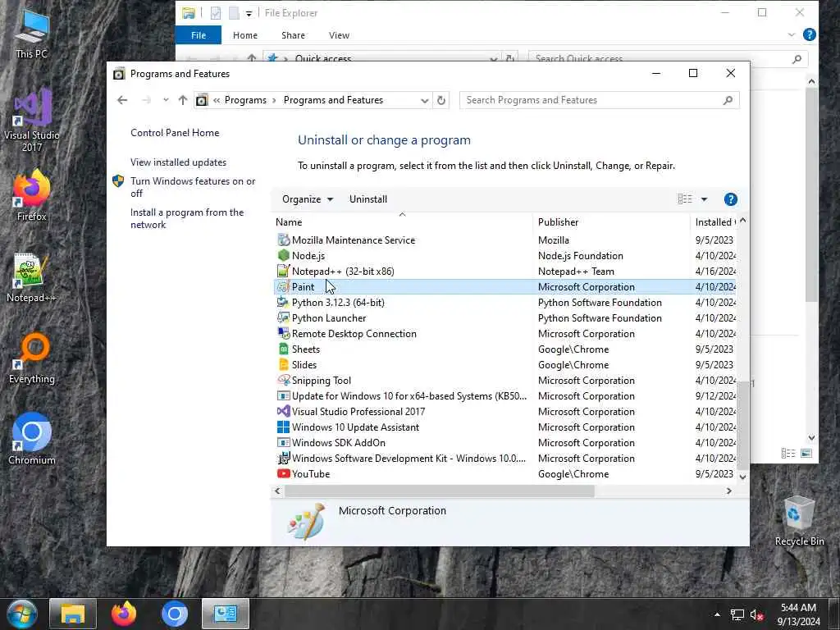
Task: Open the View tab in File Explorer
Action: tap(339, 35)
